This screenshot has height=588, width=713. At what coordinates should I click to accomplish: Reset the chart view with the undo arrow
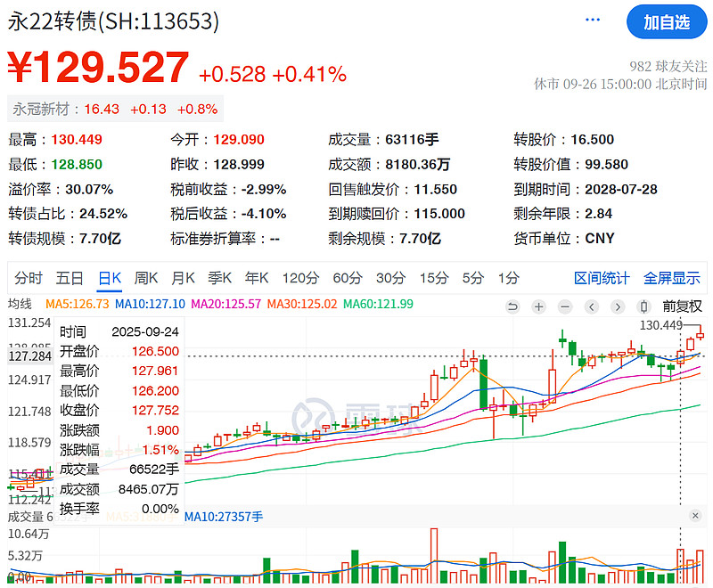(x=512, y=306)
